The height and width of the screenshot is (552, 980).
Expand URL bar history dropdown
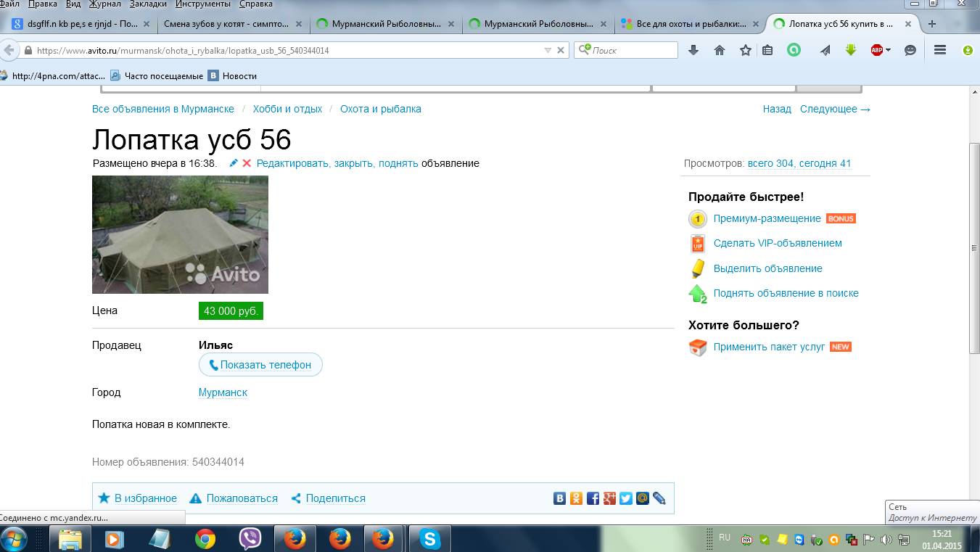(x=548, y=51)
